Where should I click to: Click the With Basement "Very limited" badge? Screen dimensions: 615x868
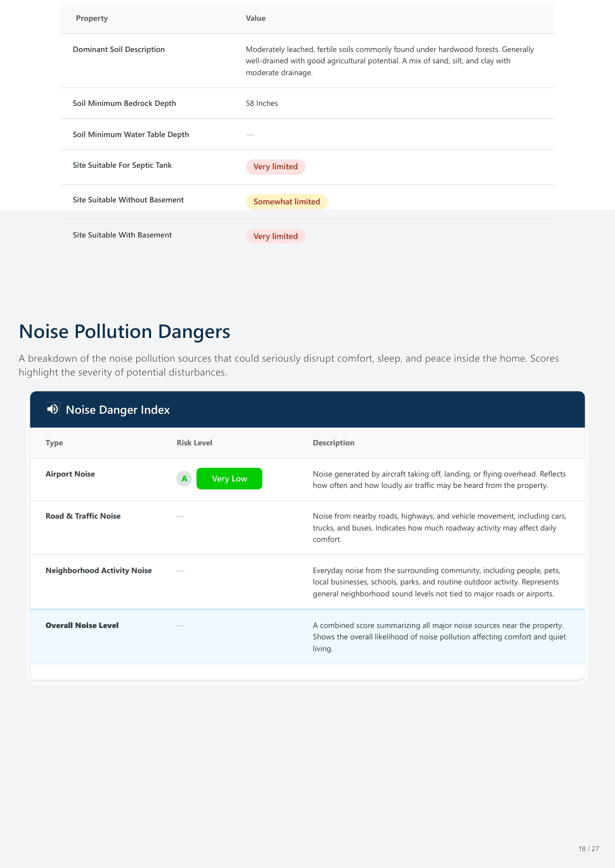(x=275, y=237)
